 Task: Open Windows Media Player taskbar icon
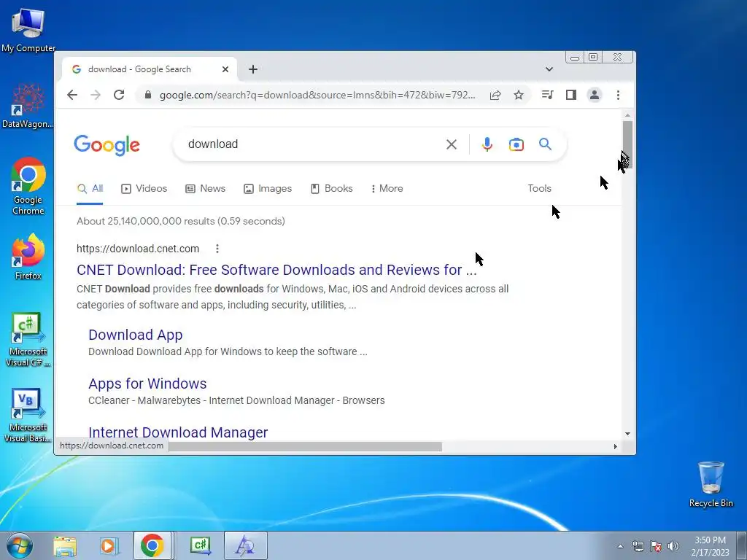click(x=109, y=545)
